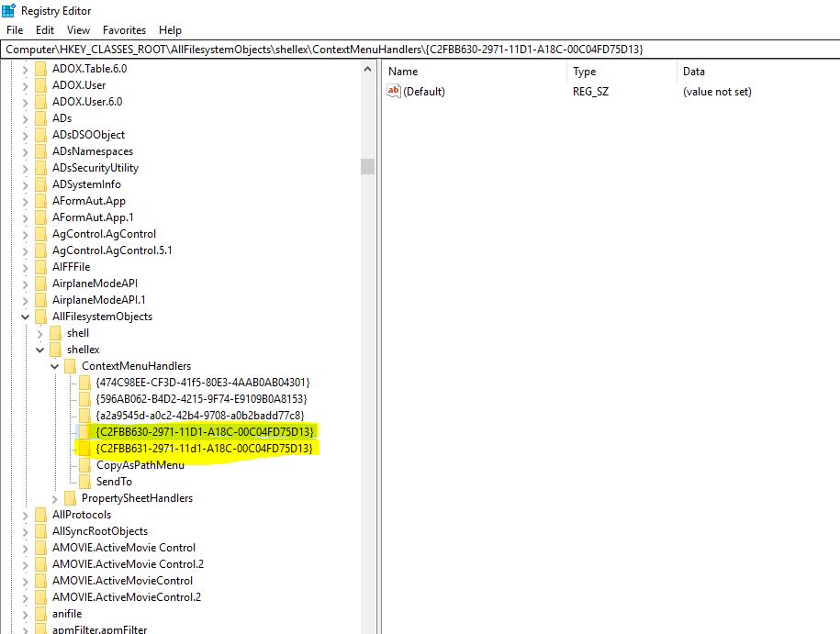Click the PropertySheetHandlers folder icon
The image size is (840, 634).
(70, 498)
